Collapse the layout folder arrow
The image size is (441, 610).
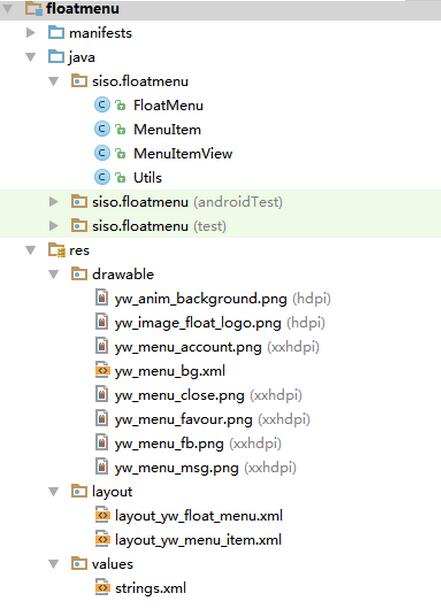(54, 492)
